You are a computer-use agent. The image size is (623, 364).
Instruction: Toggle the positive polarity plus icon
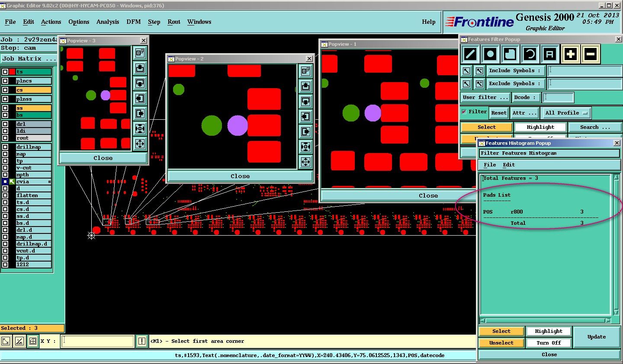pyautogui.click(x=571, y=54)
